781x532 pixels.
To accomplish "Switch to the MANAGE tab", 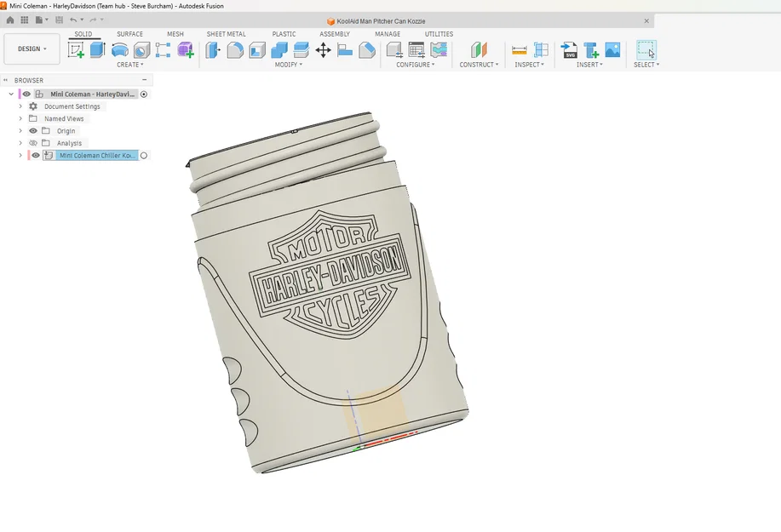I will coord(388,34).
